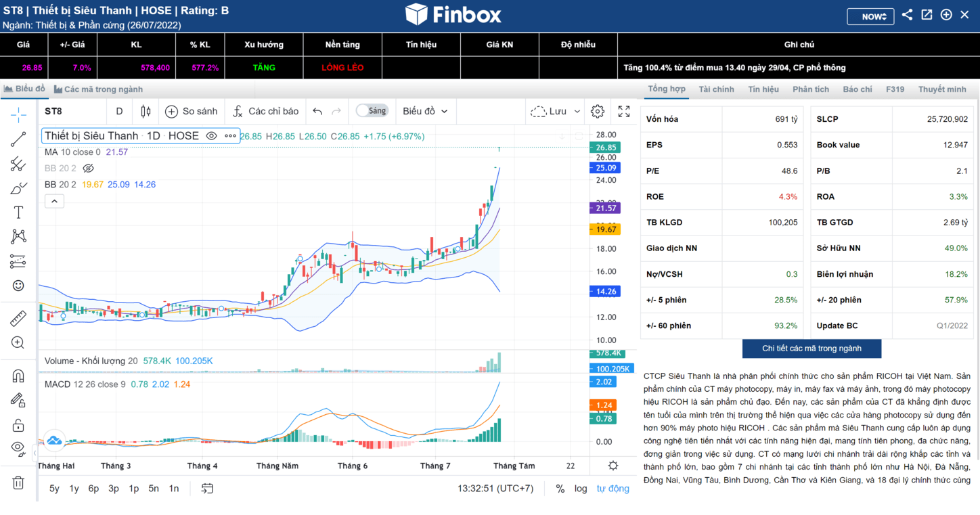The height and width of the screenshot is (515, 980).
Task: Open the Finbox logo homepage
Action: [453, 14]
